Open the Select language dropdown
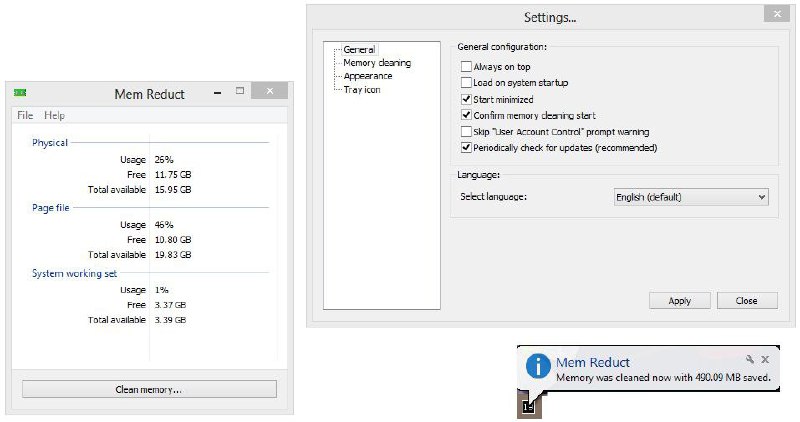The image size is (800, 422). [x=690, y=198]
